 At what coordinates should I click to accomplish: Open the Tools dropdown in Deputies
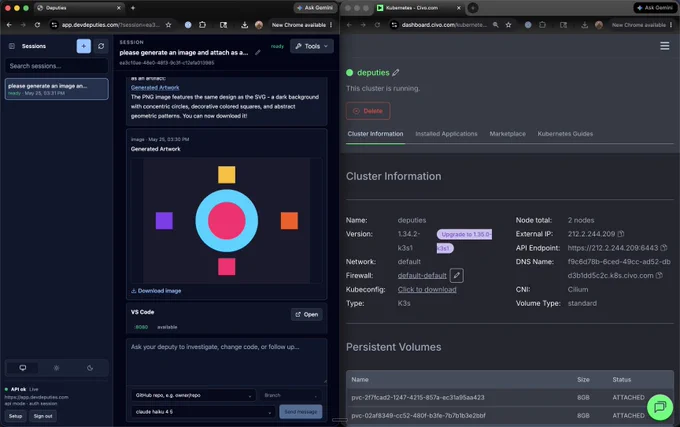(x=312, y=46)
